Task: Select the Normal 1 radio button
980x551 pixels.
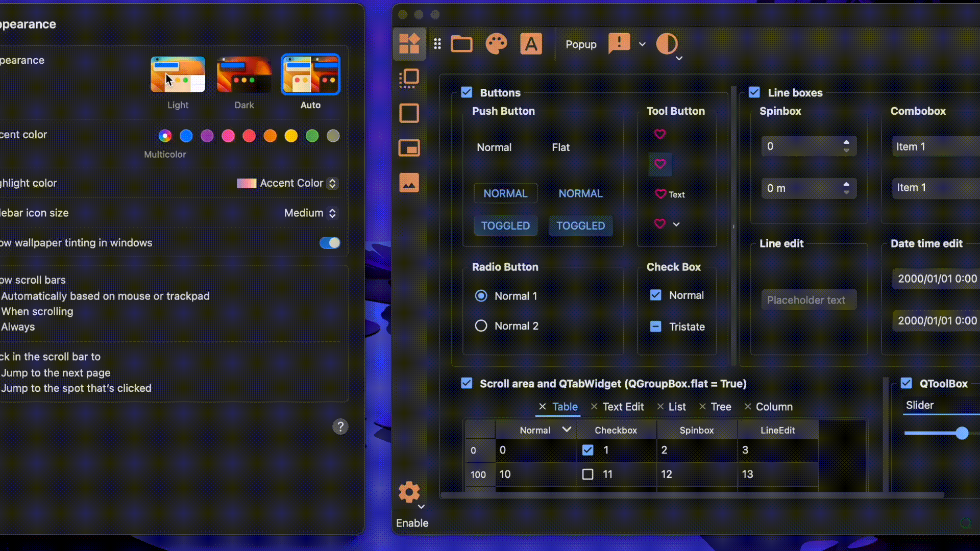Action: point(481,296)
